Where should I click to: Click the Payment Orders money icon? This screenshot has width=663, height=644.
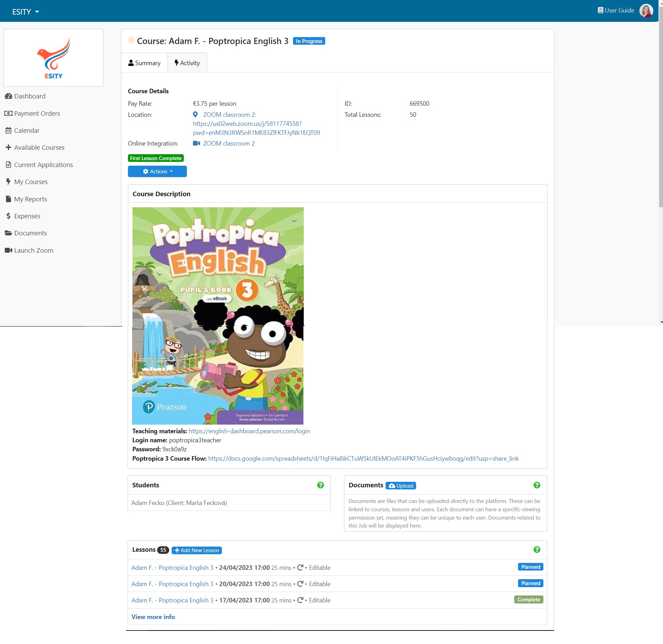point(8,113)
